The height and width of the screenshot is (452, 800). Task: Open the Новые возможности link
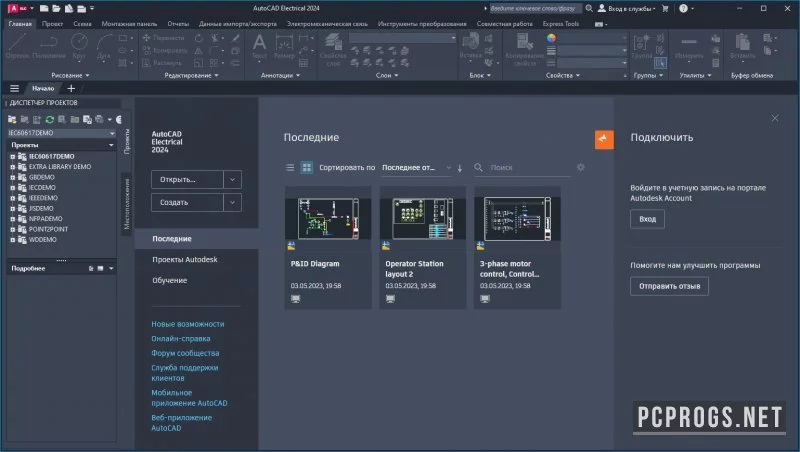[x=188, y=324]
